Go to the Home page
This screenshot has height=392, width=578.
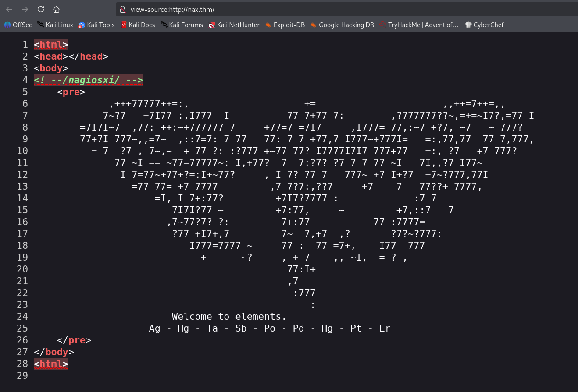click(x=56, y=9)
